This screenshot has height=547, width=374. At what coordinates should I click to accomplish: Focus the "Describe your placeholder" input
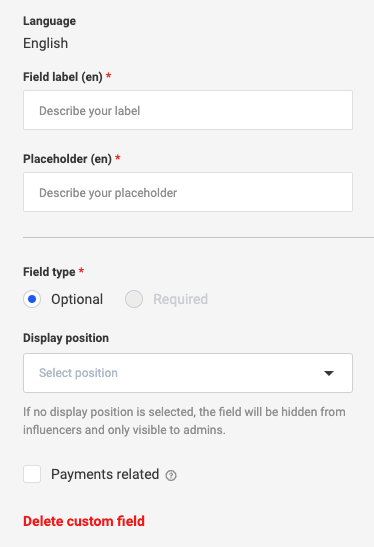(188, 192)
